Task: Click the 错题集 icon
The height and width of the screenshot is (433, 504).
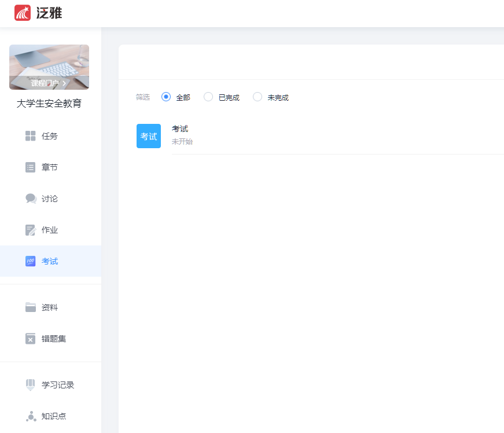Action: [31, 339]
